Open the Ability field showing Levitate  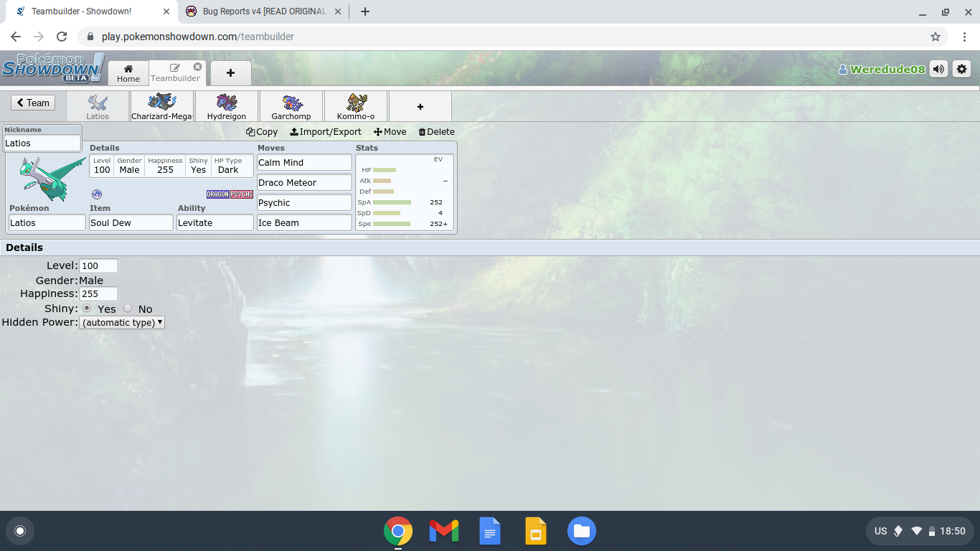[215, 223]
